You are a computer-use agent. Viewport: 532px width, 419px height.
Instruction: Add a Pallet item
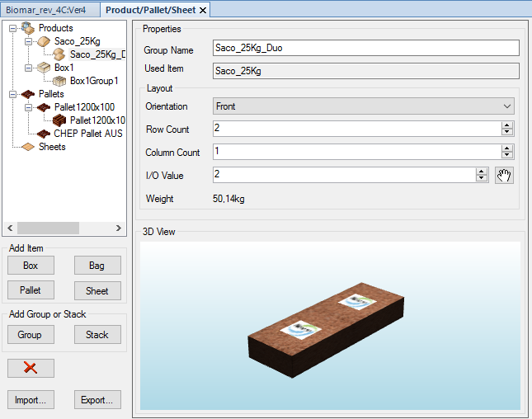point(31,290)
